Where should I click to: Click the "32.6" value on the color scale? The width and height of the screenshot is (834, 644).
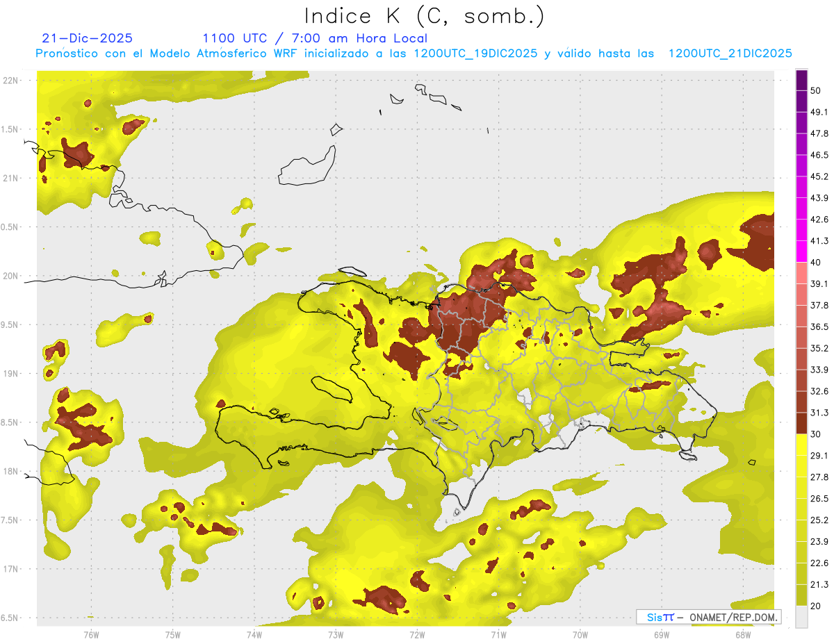click(x=819, y=391)
